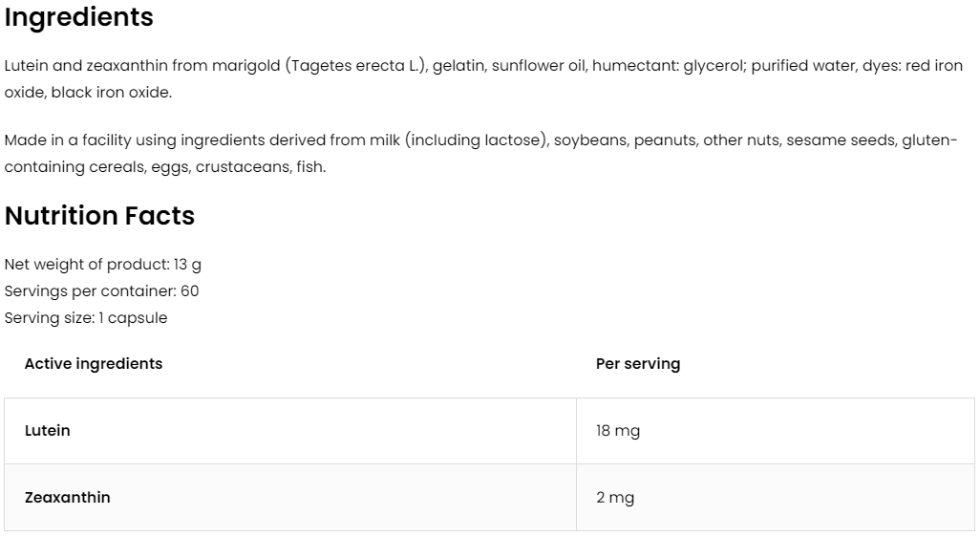The image size is (980, 537).
Task: Click the 'Active ingredients' column header
Action: (x=94, y=364)
